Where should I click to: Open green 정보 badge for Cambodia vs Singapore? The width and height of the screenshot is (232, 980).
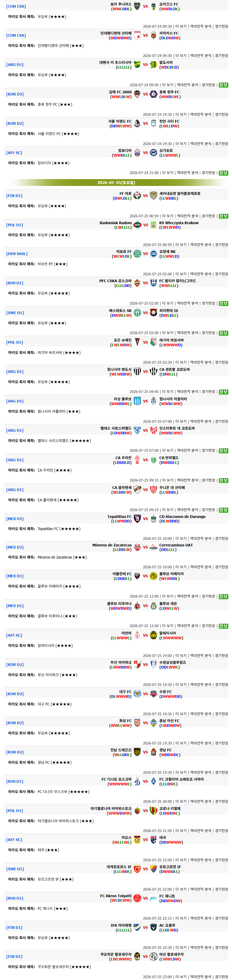(223, 173)
